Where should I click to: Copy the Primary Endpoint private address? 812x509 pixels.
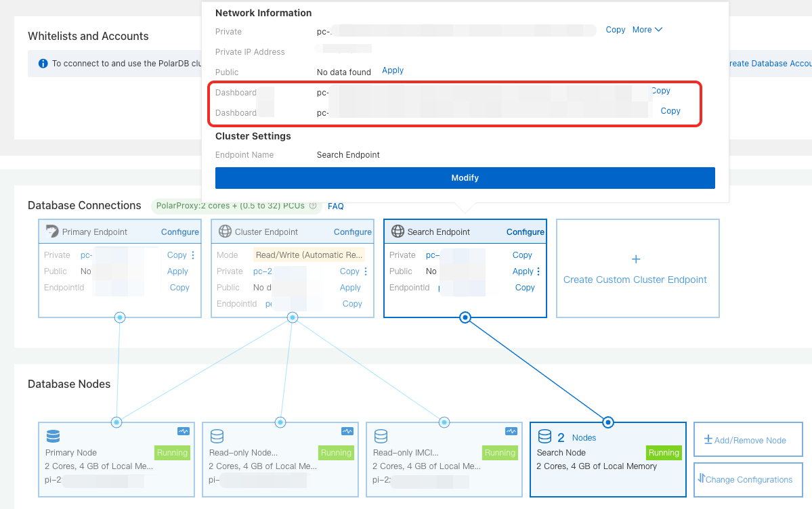tap(177, 255)
